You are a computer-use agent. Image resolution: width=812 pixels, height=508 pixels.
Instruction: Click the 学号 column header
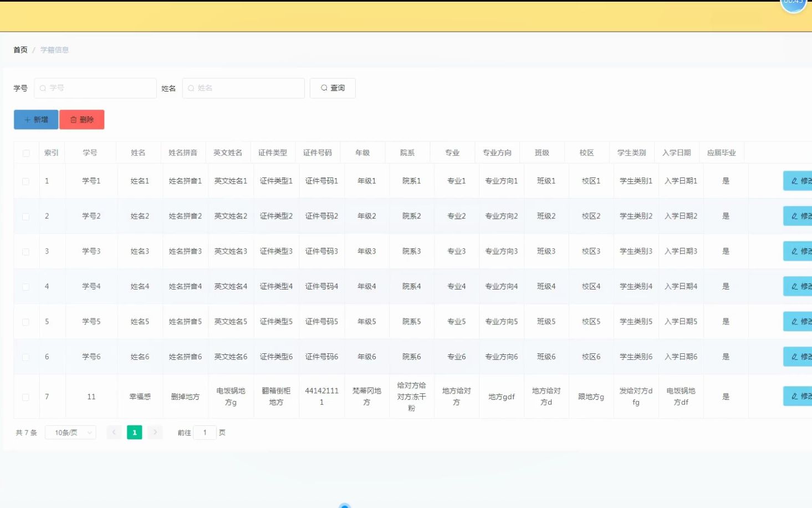90,153
